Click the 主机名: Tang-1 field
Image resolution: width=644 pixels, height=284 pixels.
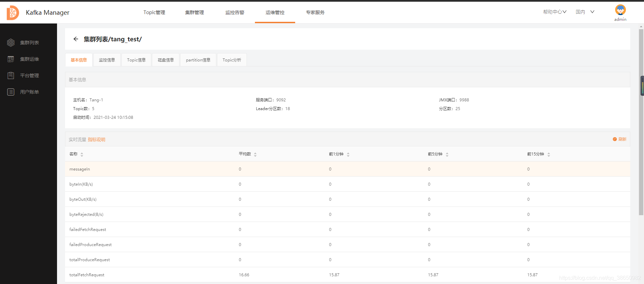tap(88, 100)
